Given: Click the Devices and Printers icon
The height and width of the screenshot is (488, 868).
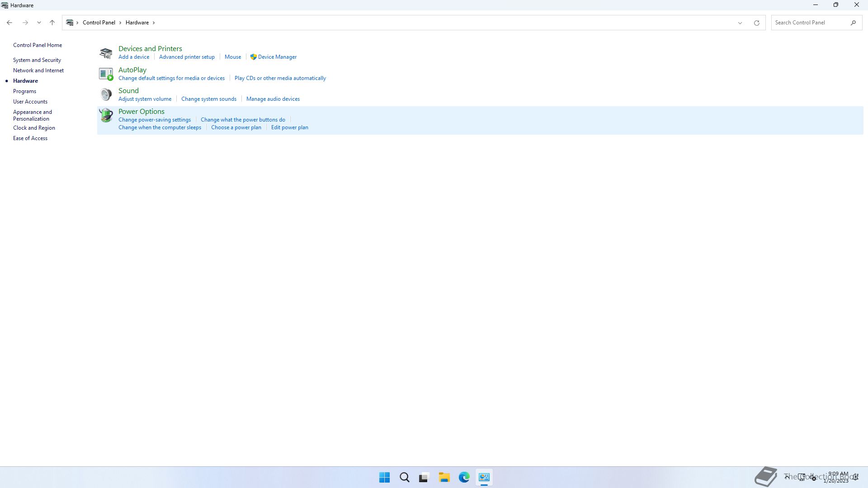Looking at the screenshot, I should 106,53.
